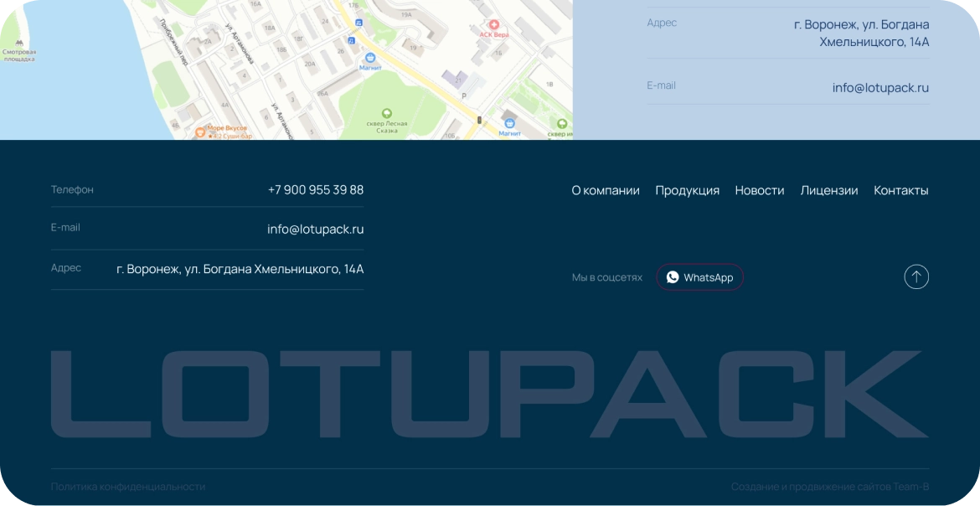This screenshot has height=506, width=980.
Task: Open Контакты from the footer menu
Action: click(901, 190)
